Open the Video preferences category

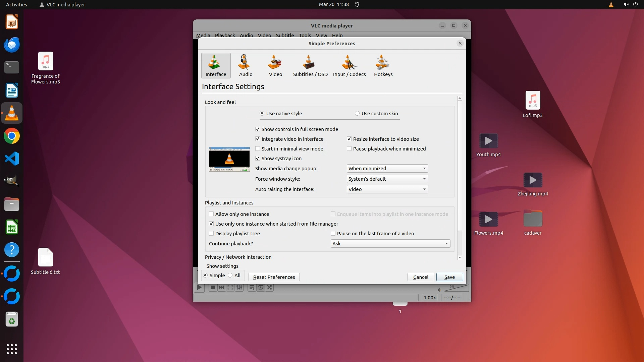[275, 66]
